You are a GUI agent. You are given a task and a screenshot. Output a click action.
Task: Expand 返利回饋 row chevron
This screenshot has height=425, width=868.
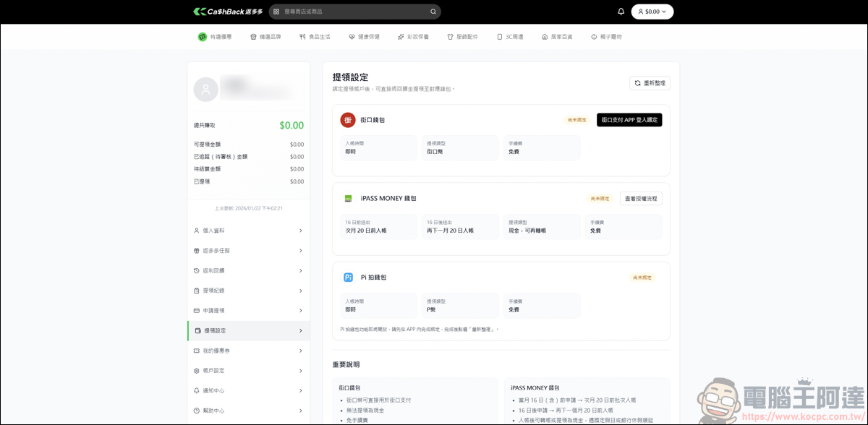[301, 270]
